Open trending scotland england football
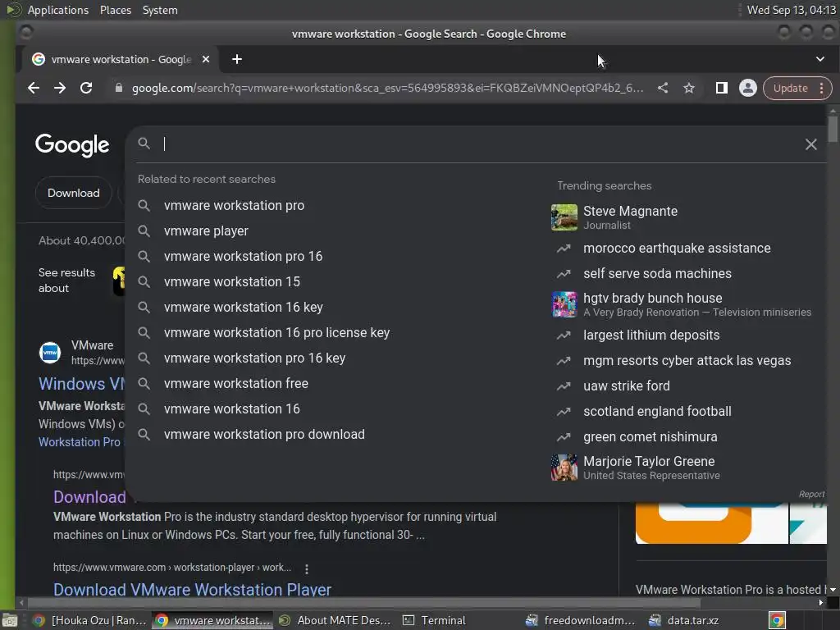This screenshot has height=630, width=840. point(657,412)
